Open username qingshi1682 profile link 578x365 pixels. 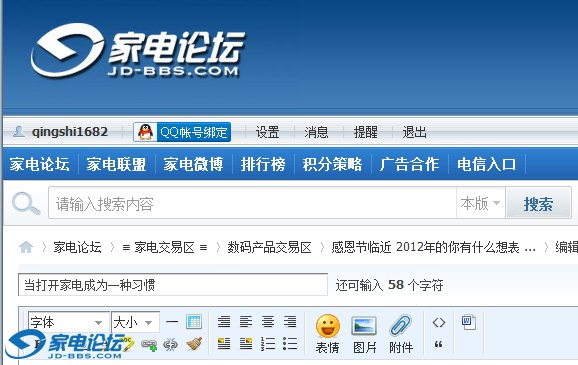pyautogui.click(x=70, y=132)
